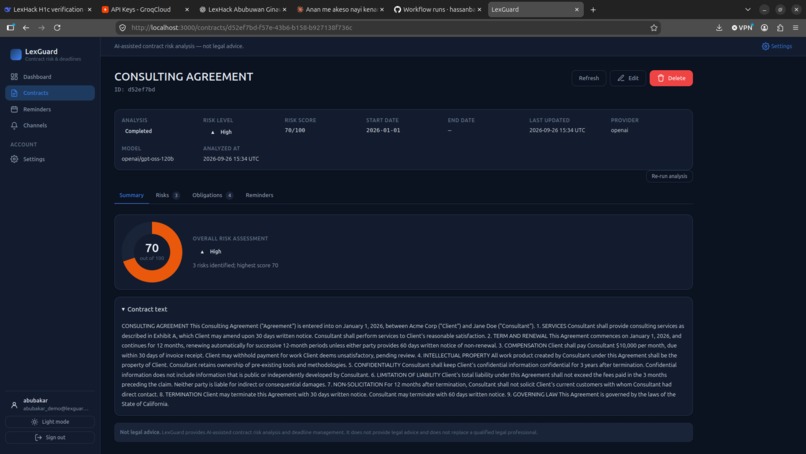Viewport: 806px width, 454px height.
Task: Open Reminders in the sidebar
Action: point(50,109)
